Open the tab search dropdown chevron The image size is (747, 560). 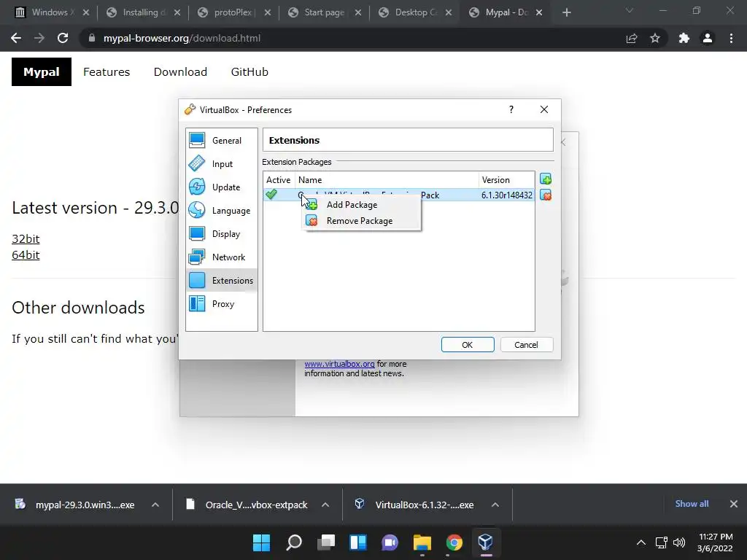630,10
